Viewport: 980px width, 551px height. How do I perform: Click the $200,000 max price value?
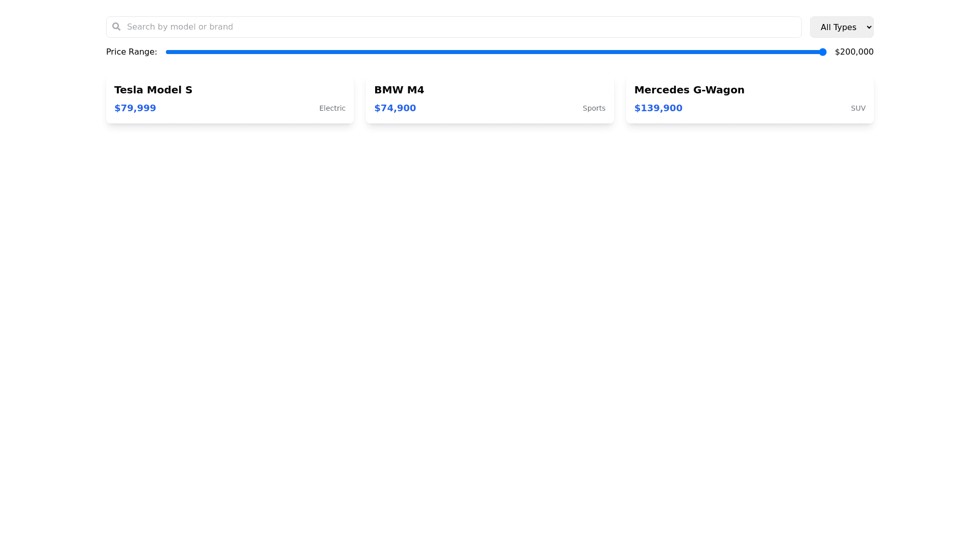pos(854,52)
